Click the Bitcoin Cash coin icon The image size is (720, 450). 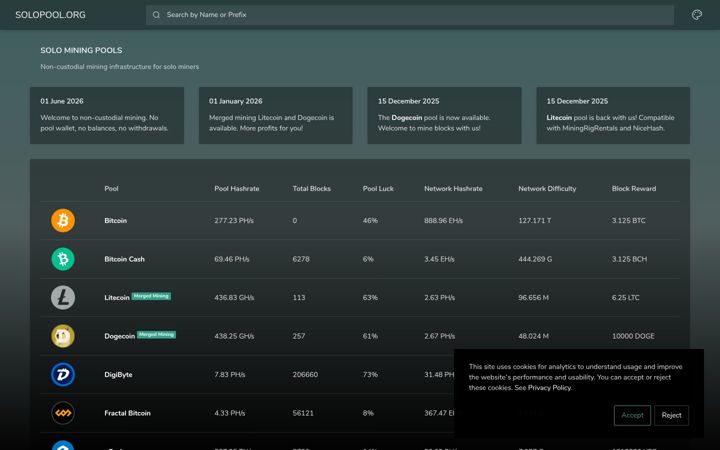coord(63,259)
